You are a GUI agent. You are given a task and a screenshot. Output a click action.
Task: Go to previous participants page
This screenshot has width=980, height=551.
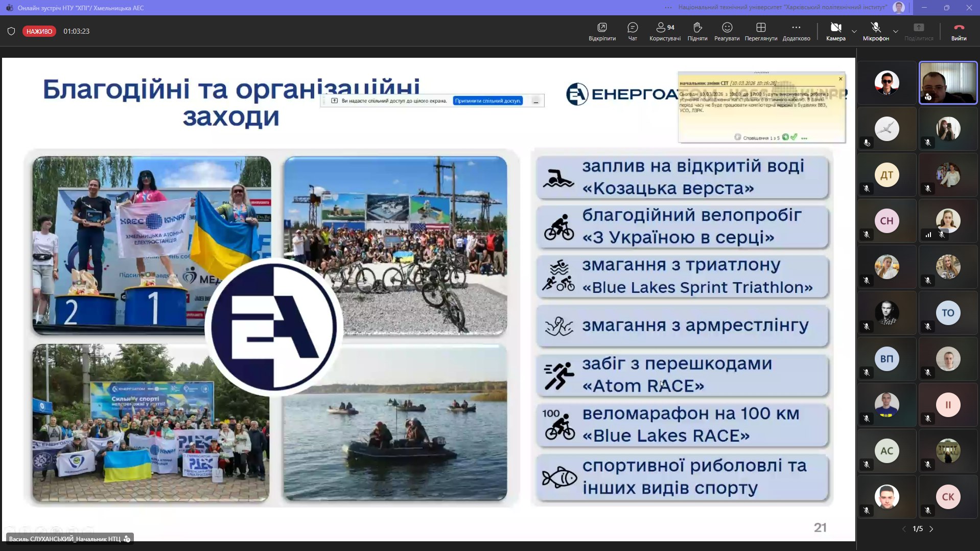point(904,529)
